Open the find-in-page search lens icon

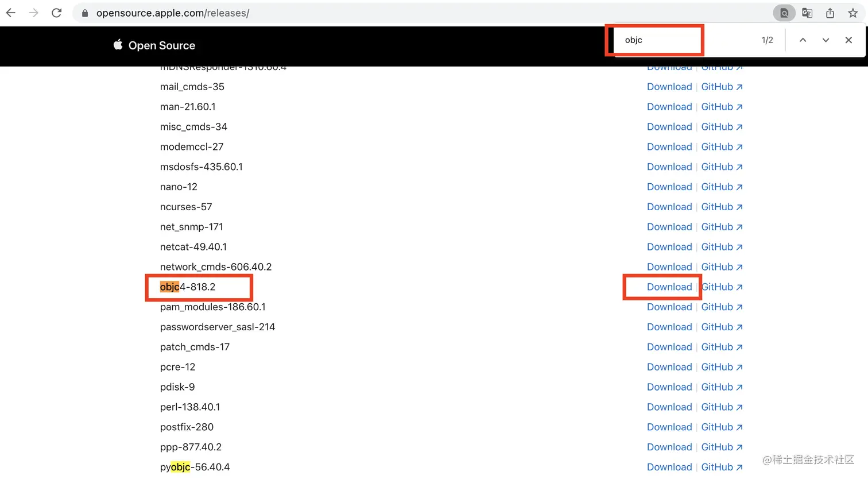click(784, 13)
